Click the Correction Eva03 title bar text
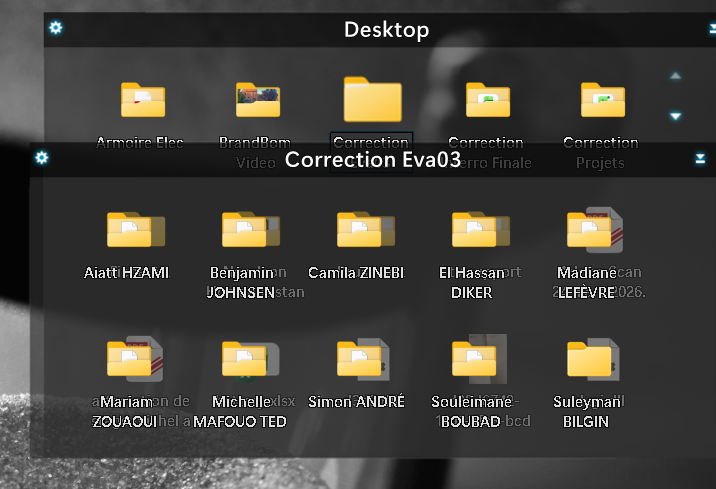The height and width of the screenshot is (489, 716). coord(373,159)
